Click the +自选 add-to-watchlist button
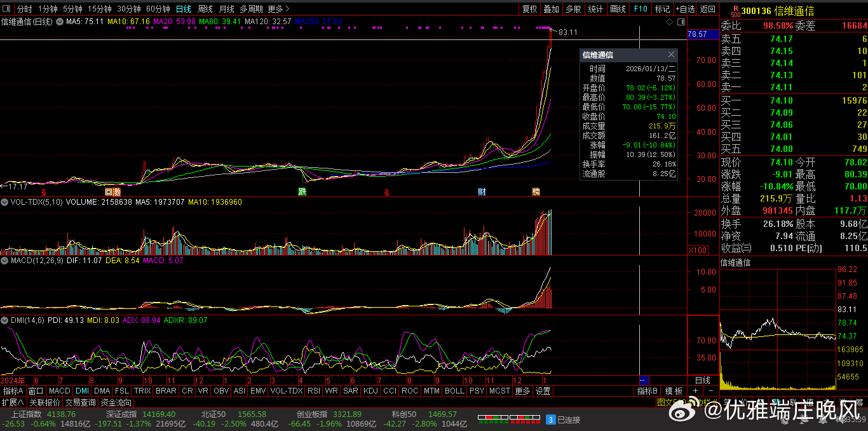868x431 pixels. tap(685, 9)
